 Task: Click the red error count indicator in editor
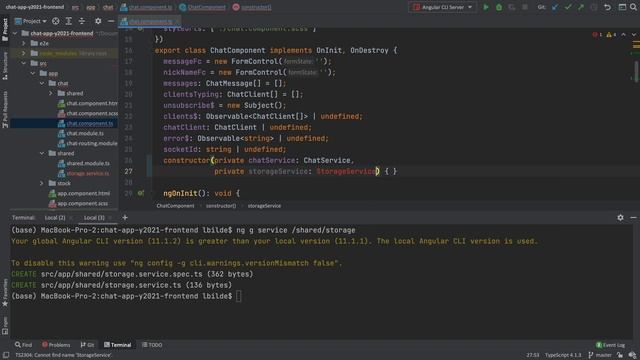(598, 35)
